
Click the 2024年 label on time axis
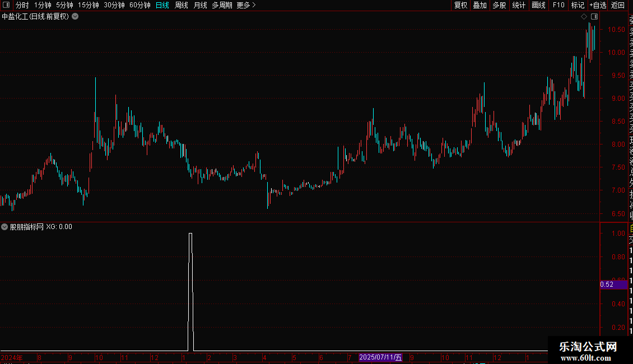pyautogui.click(x=12, y=357)
